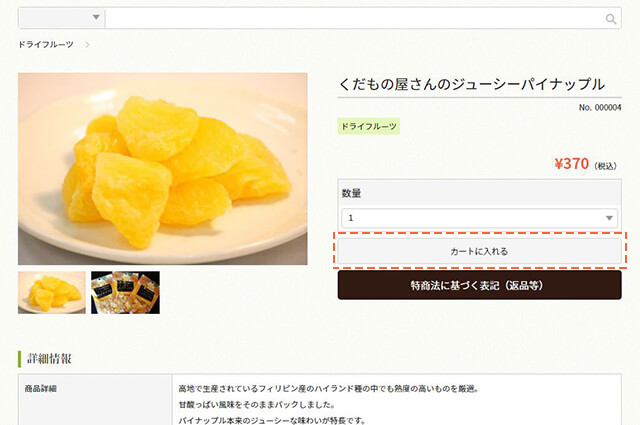Expand the 数量 quantity dropdown

479,218
